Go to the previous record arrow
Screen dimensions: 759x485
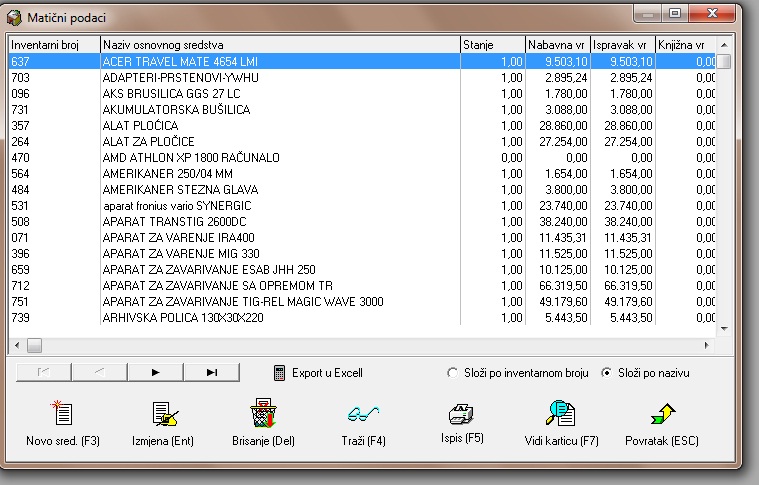click(x=99, y=372)
